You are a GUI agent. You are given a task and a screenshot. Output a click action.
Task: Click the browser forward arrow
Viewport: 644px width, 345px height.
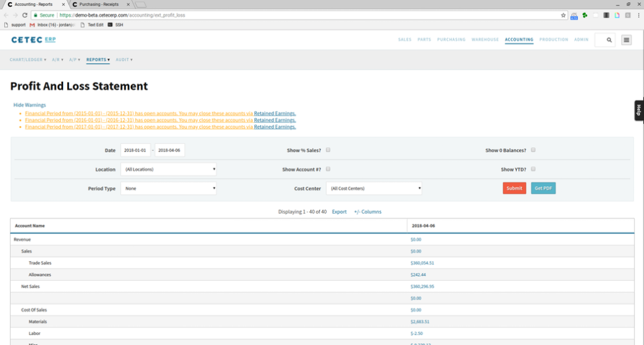pyautogui.click(x=15, y=15)
